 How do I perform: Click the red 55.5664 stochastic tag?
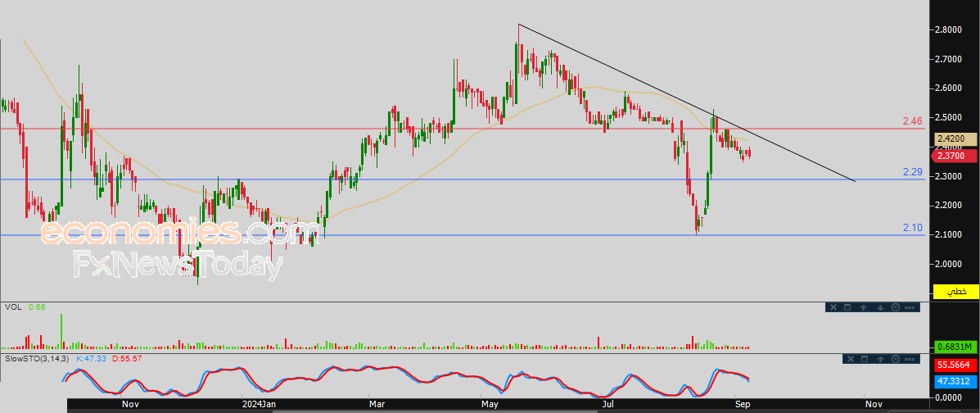click(x=955, y=364)
